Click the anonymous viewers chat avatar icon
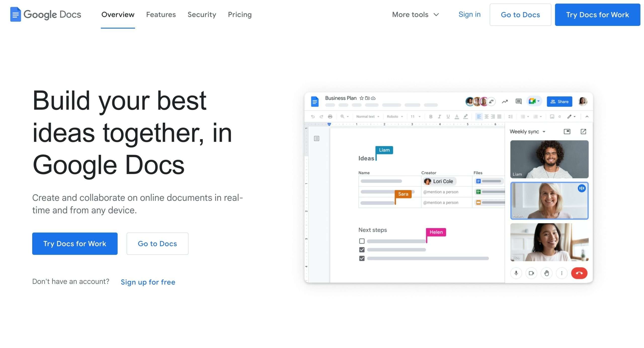This screenshot has width=644, height=348. (491, 102)
